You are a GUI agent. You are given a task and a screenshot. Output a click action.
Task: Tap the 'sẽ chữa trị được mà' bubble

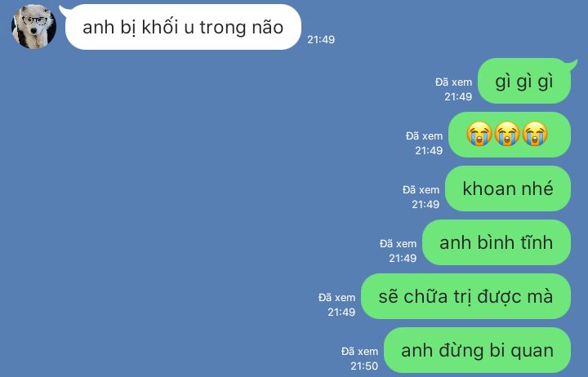[x=465, y=296]
